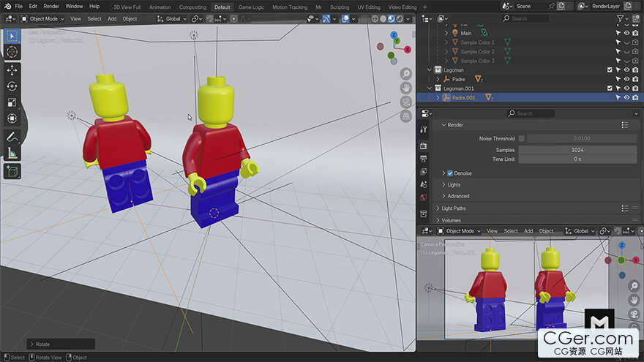Click the Samples value field
Image resolution: width=644 pixels, height=362 pixels.
coord(577,149)
